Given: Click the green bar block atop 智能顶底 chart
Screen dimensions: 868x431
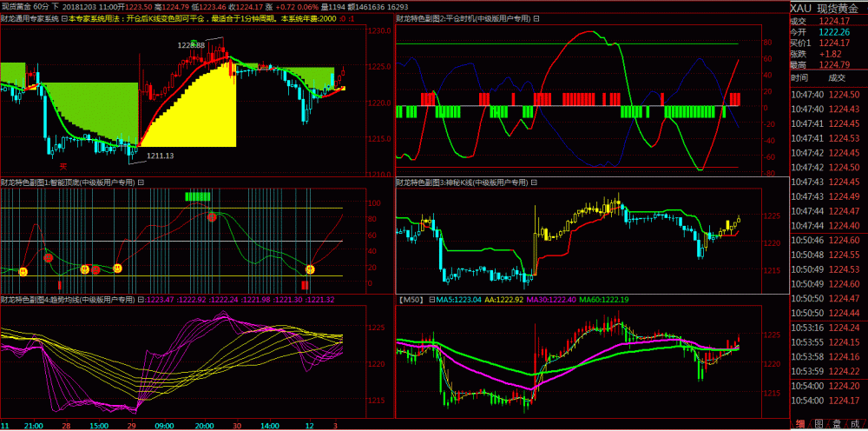Looking at the screenshot, I should pyautogui.click(x=198, y=196).
